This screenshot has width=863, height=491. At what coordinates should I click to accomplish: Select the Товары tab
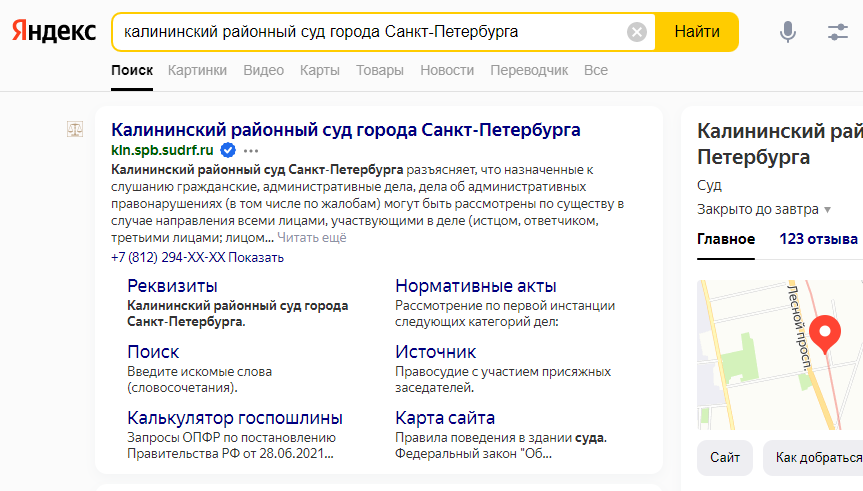pyautogui.click(x=380, y=70)
